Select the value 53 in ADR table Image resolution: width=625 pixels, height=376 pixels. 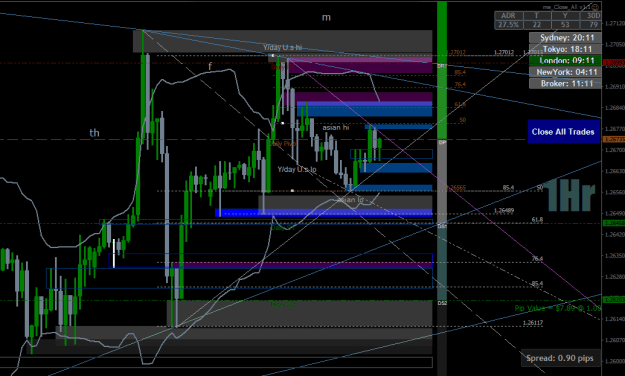coord(565,25)
